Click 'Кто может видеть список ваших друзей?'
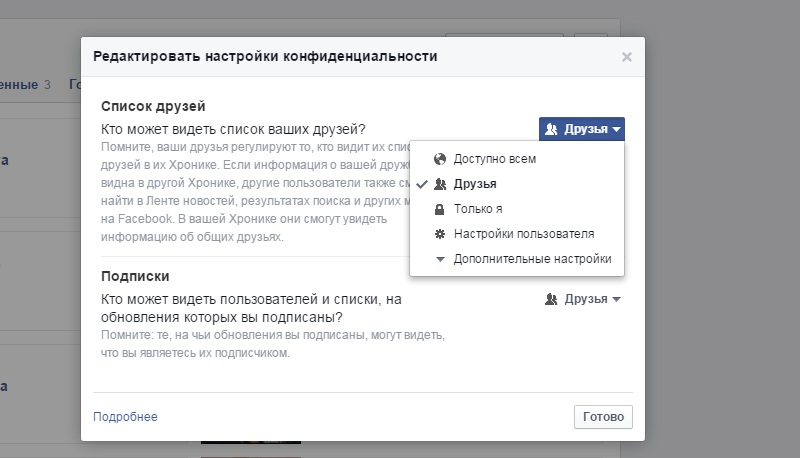Screen dimensions: 800x458 pos(233,129)
